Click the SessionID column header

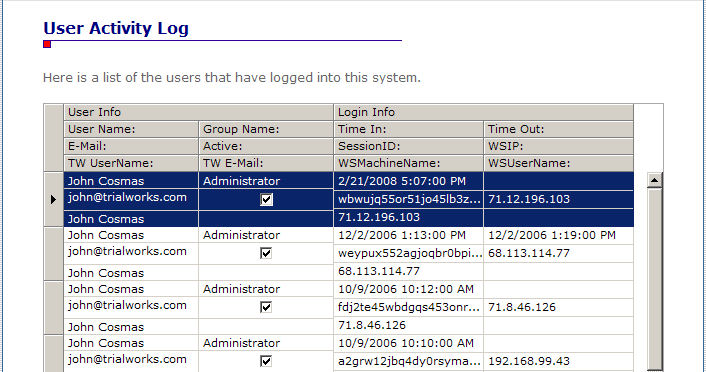(x=408, y=146)
